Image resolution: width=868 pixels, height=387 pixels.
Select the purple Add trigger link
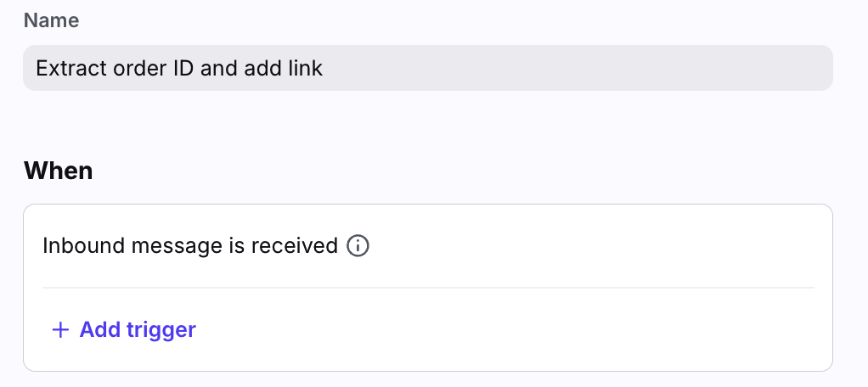(x=138, y=329)
